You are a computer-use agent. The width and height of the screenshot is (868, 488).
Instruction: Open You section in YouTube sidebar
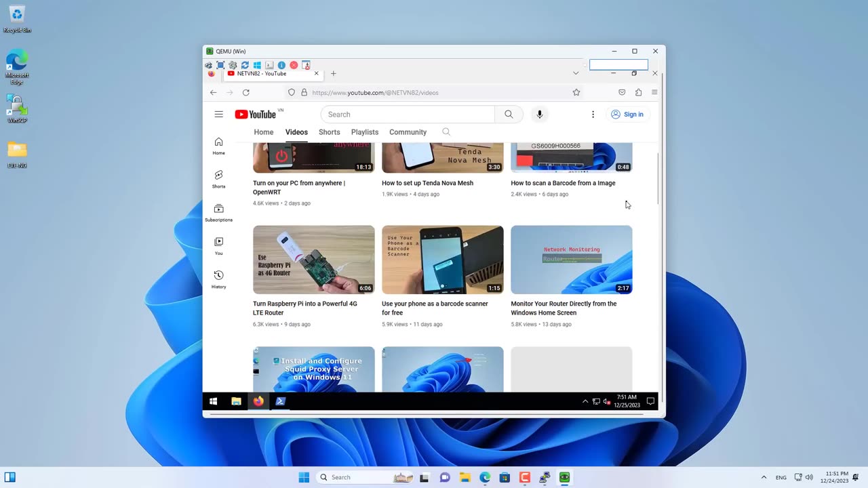[218, 246]
